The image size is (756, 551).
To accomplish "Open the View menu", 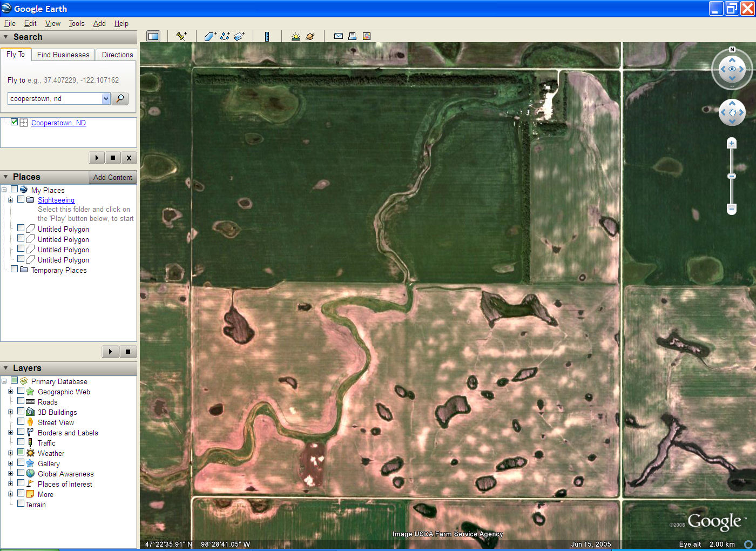I will click(53, 23).
